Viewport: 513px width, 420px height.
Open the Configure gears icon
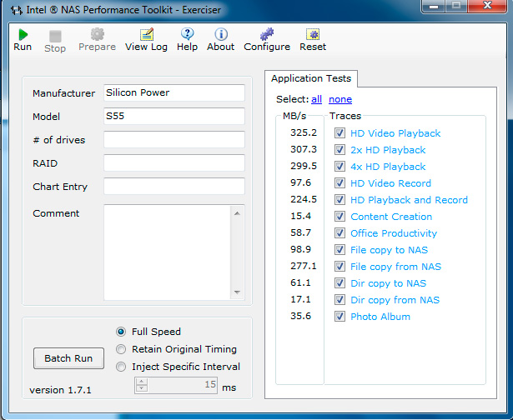pos(267,35)
